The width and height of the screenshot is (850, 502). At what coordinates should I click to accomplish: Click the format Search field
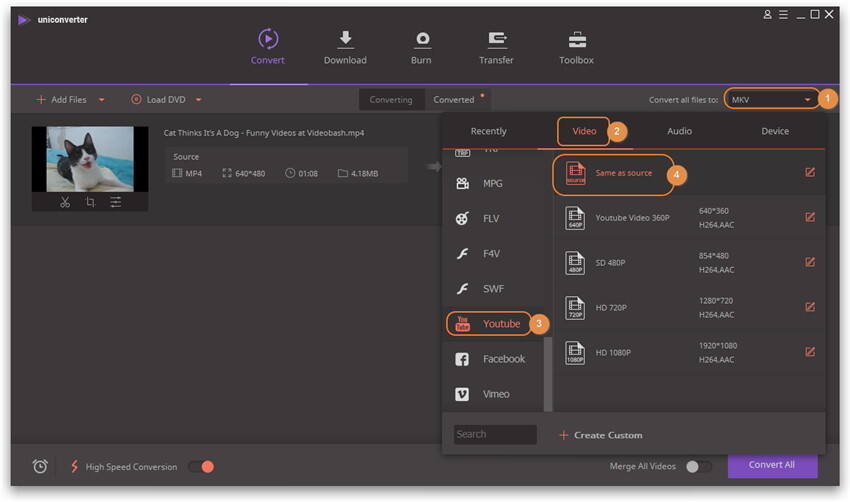click(495, 435)
